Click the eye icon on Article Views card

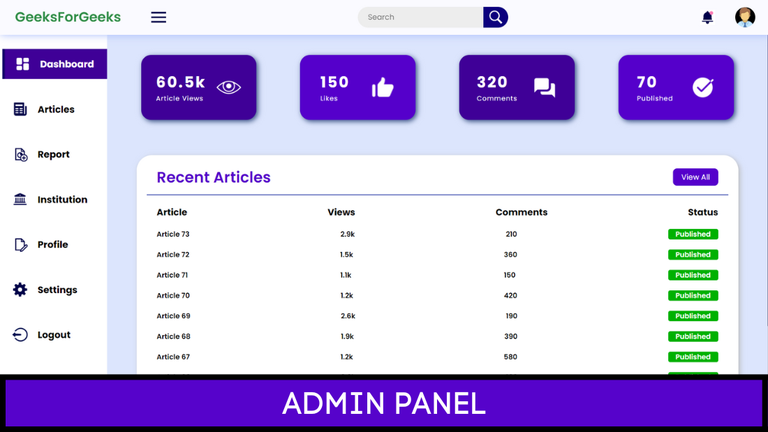tap(228, 87)
